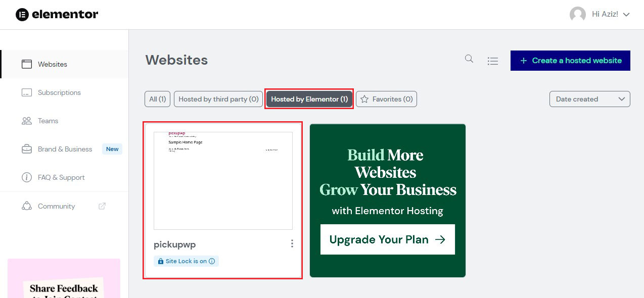Click the Build More Websites hosting banner
644x298 pixels.
click(388, 201)
